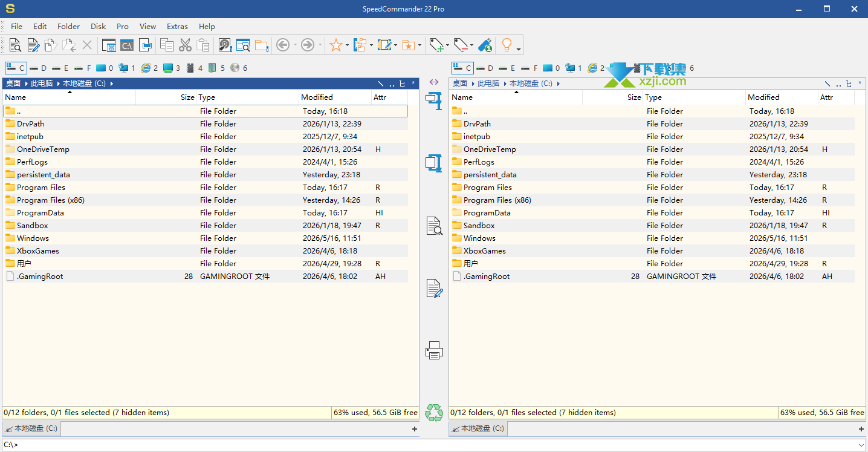
Task: Click the USB drive eject icon
Action: click(485, 45)
